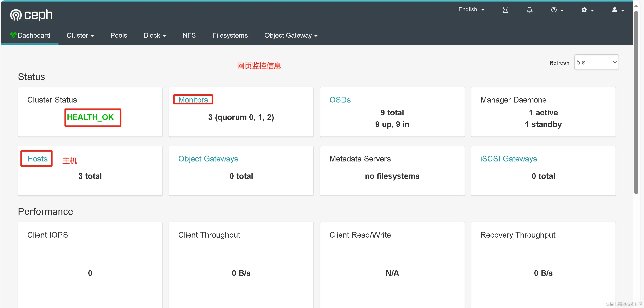Expand the Object Gateway menu
This screenshot has height=308, width=644.
291,36
